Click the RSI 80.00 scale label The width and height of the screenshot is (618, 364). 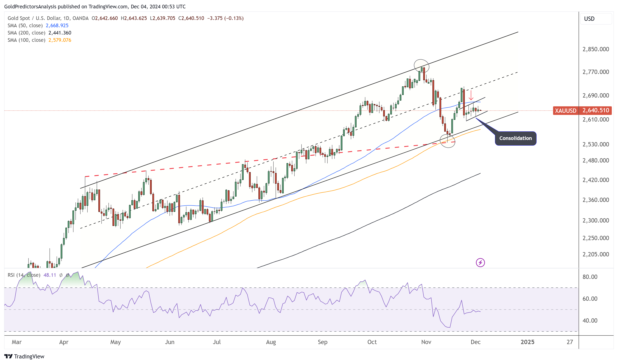590,277
